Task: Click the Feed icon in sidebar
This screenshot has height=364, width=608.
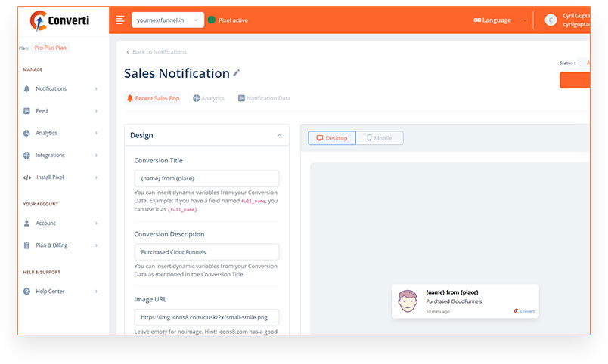Action: (x=26, y=111)
